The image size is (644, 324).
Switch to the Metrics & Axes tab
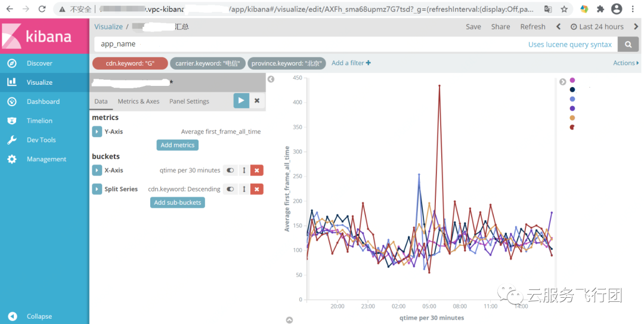click(138, 101)
